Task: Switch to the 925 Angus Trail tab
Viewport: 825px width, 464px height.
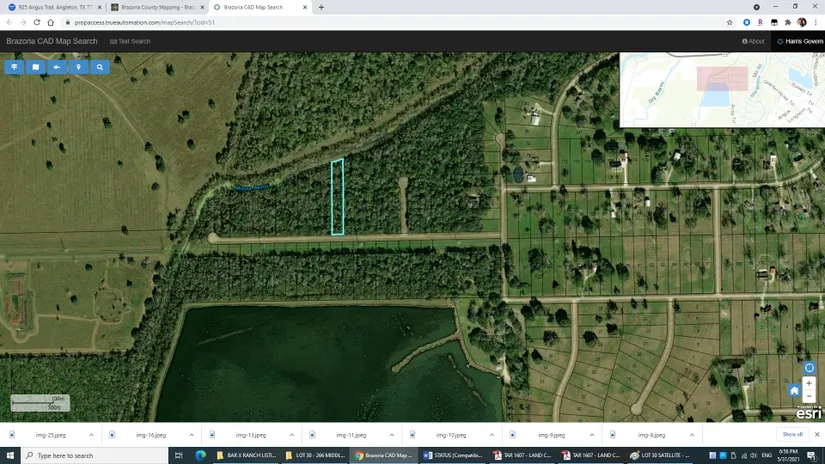Action: tap(54, 7)
